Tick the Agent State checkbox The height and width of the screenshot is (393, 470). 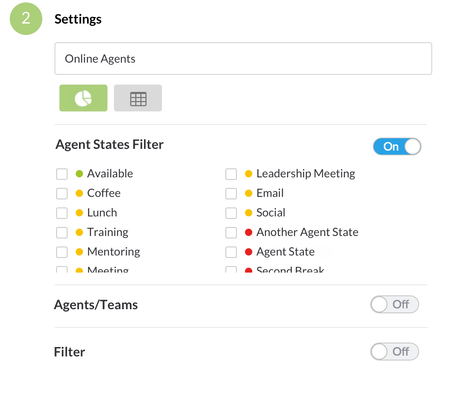tap(231, 252)
